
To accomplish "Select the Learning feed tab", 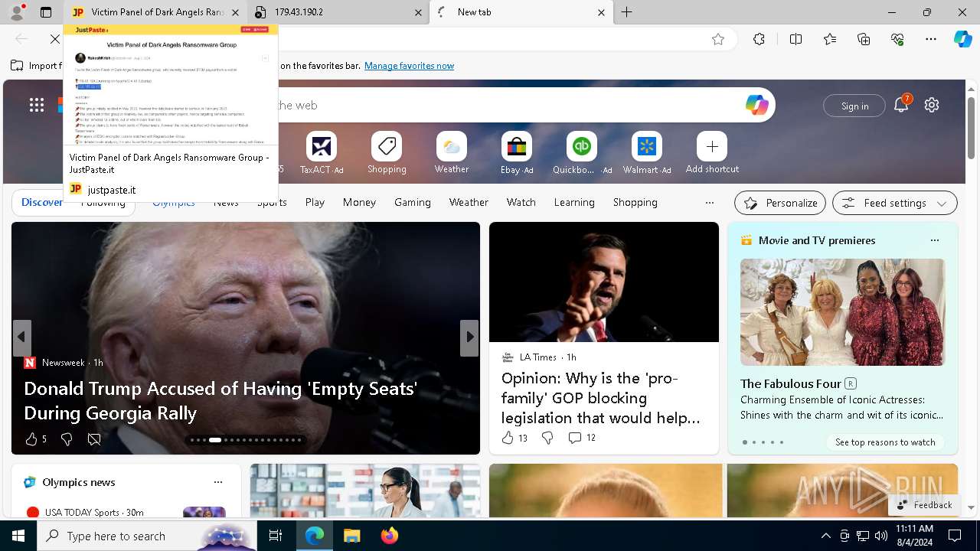I will [574, 202].
